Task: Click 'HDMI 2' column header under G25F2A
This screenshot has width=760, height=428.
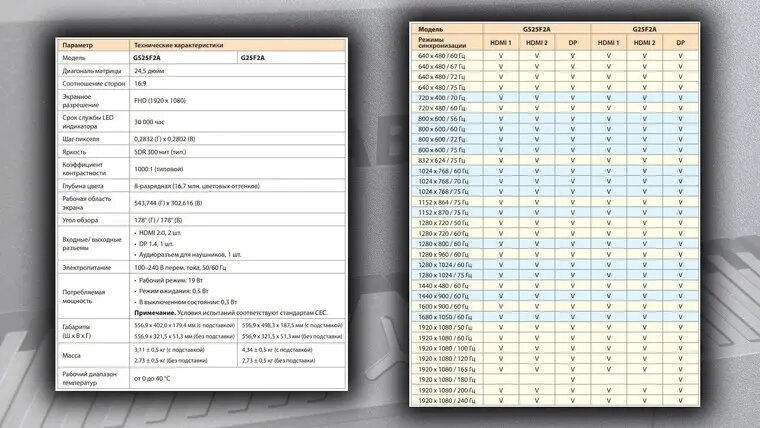Action: tap(645, 43)
